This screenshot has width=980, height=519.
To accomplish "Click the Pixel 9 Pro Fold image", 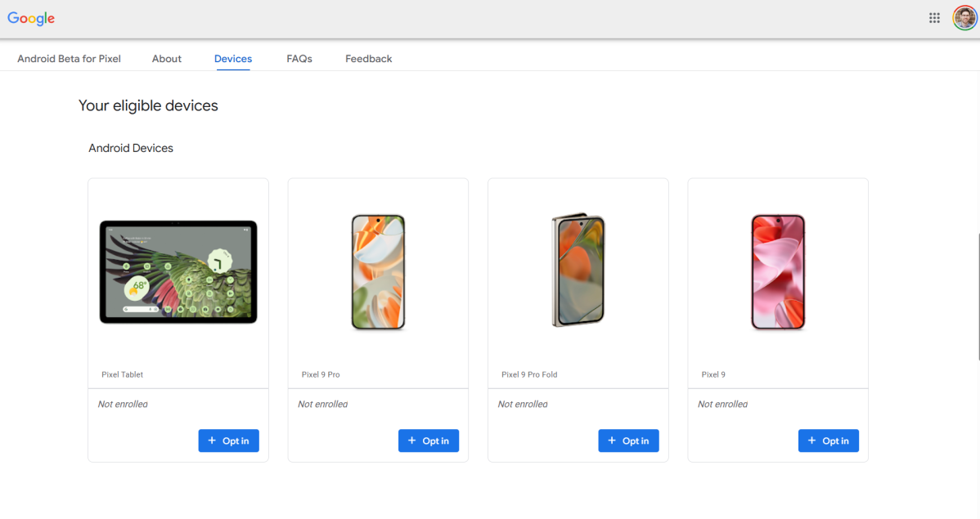I will [578, 270].
